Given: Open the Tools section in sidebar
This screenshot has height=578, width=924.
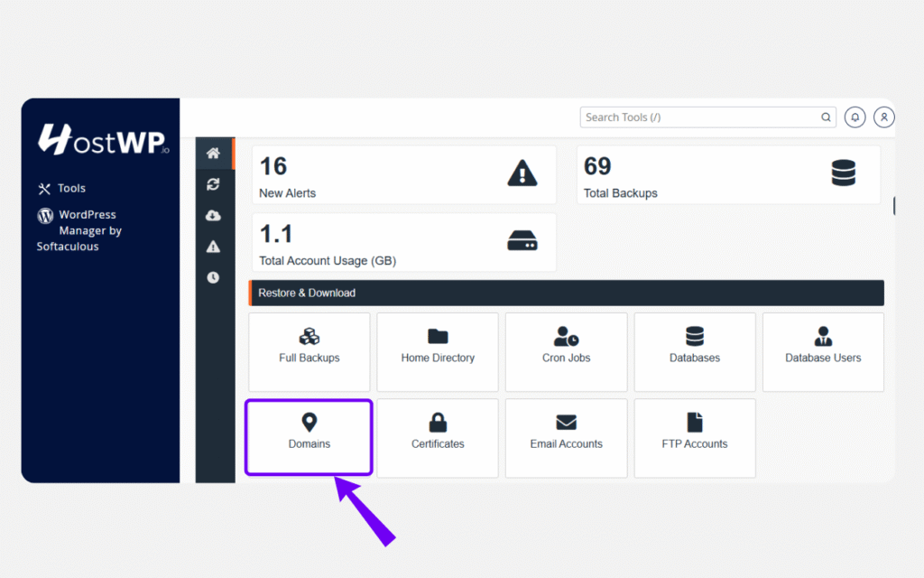Looking at the screenshot, I should (61, 188).
